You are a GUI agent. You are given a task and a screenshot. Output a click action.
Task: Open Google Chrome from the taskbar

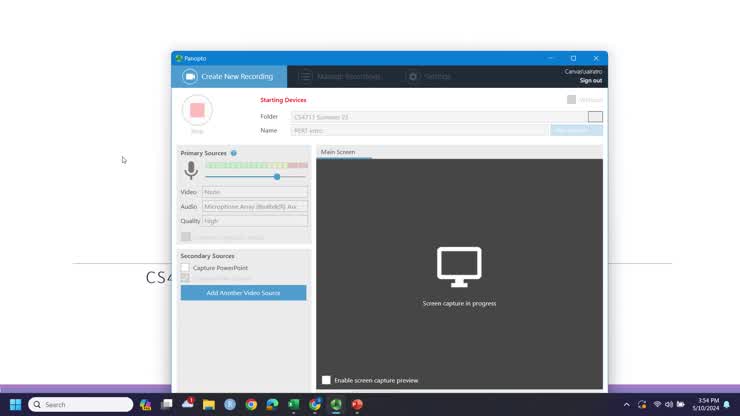coord(251,405)
